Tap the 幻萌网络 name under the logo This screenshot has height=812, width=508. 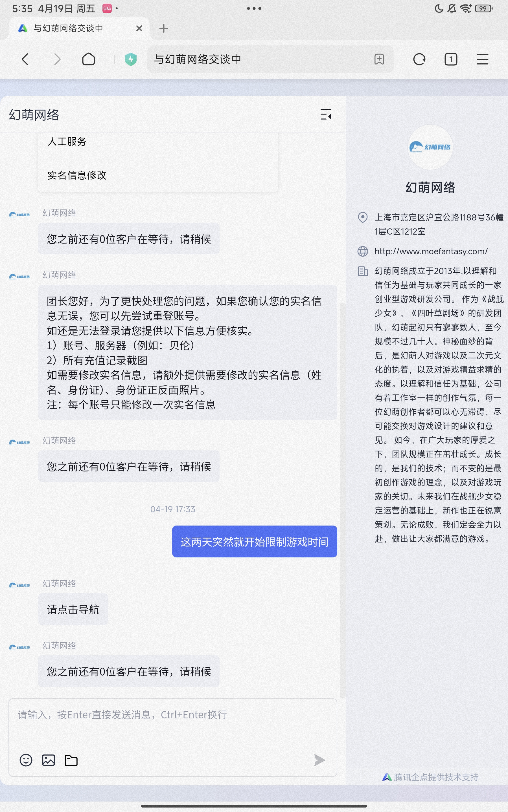430,187
